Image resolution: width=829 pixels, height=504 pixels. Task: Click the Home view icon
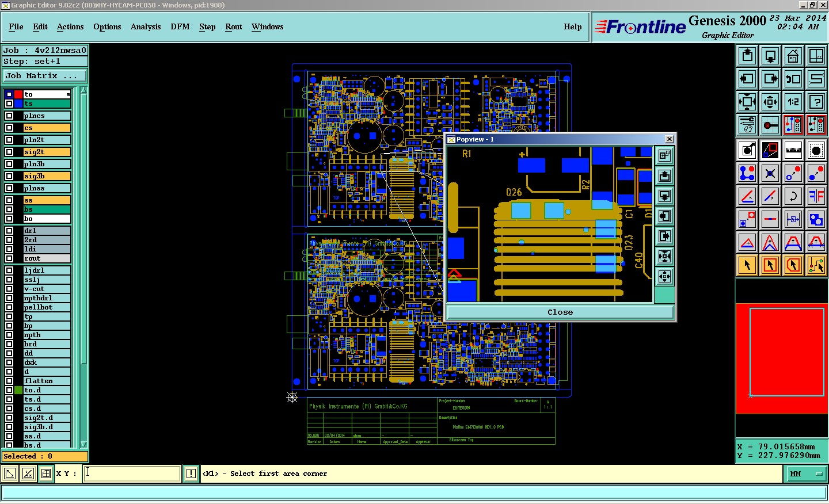click(793, 56)
